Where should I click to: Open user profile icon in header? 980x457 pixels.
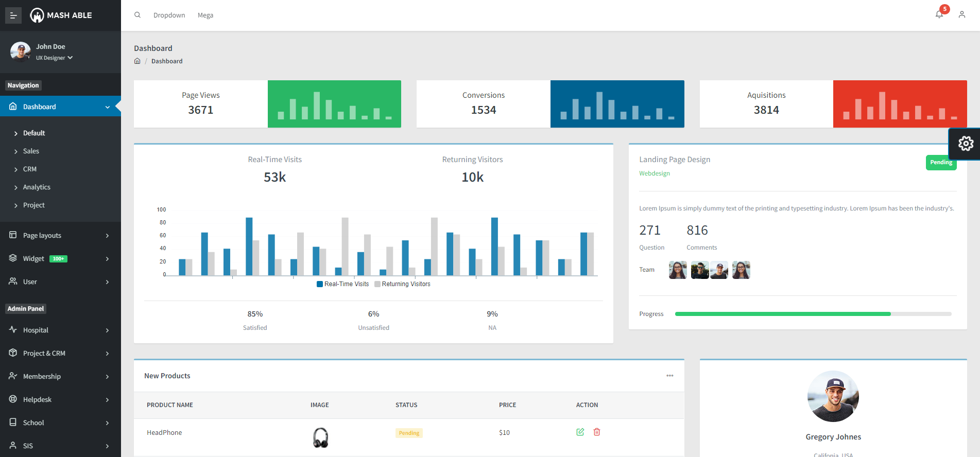pyautogui.click(x=962, y=15)
